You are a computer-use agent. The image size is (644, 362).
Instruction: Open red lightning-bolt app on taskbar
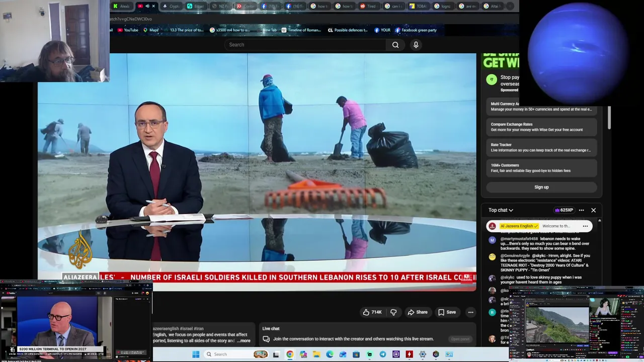pyautogui.click(x=409, y=354)
